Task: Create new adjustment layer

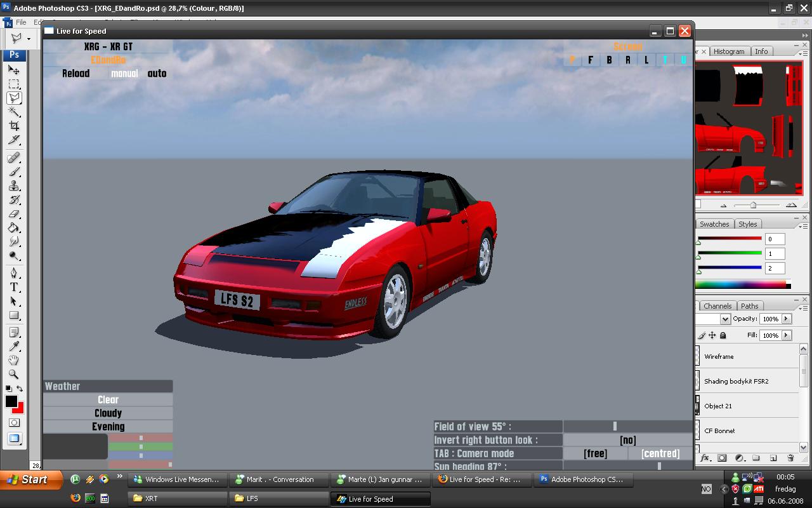Action: click(x=739, y=458)
